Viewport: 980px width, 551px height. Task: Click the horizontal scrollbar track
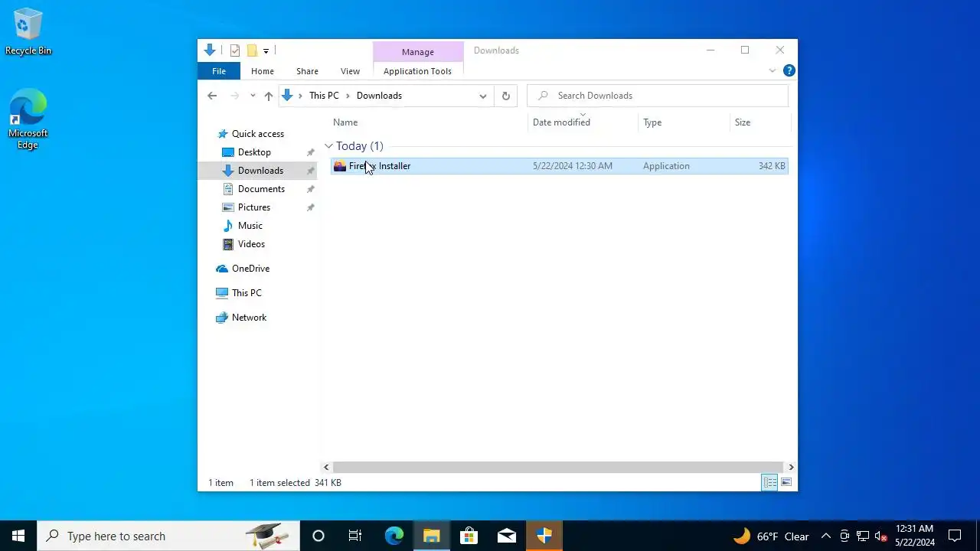pos(558,467)
